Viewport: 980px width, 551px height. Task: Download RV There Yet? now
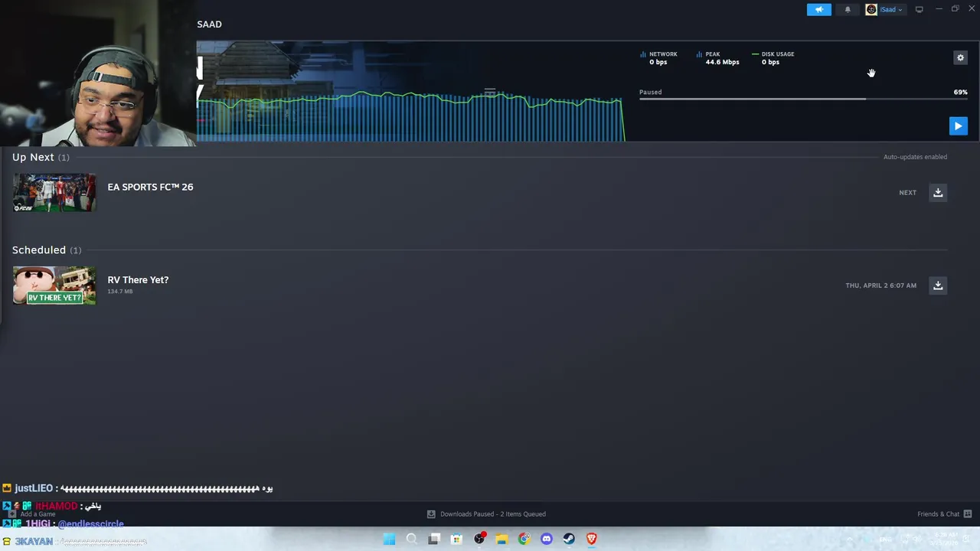[x=938, y=285]
